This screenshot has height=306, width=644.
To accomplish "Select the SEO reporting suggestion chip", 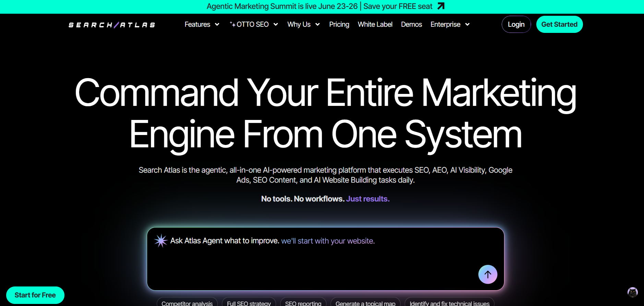I will (303, 302).
